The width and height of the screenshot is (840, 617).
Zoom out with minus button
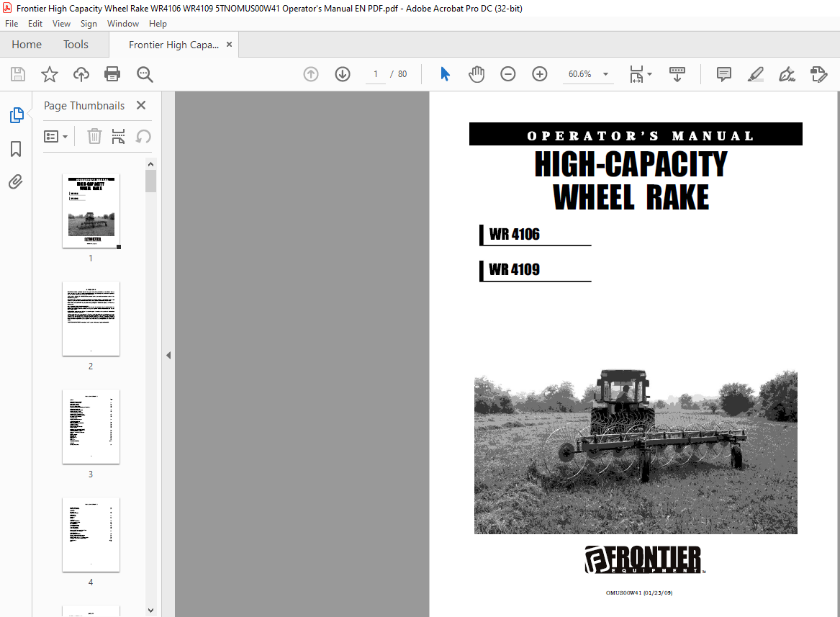point(508,74)
